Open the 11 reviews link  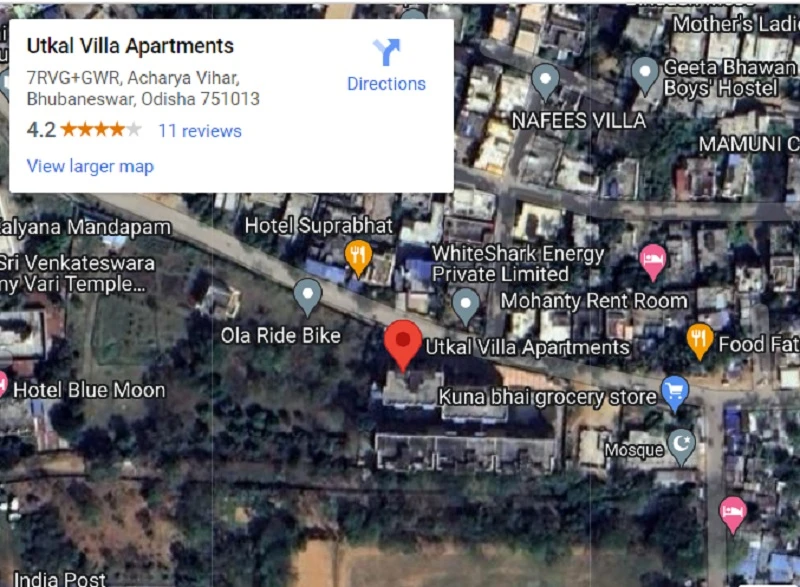pos(200,131)
